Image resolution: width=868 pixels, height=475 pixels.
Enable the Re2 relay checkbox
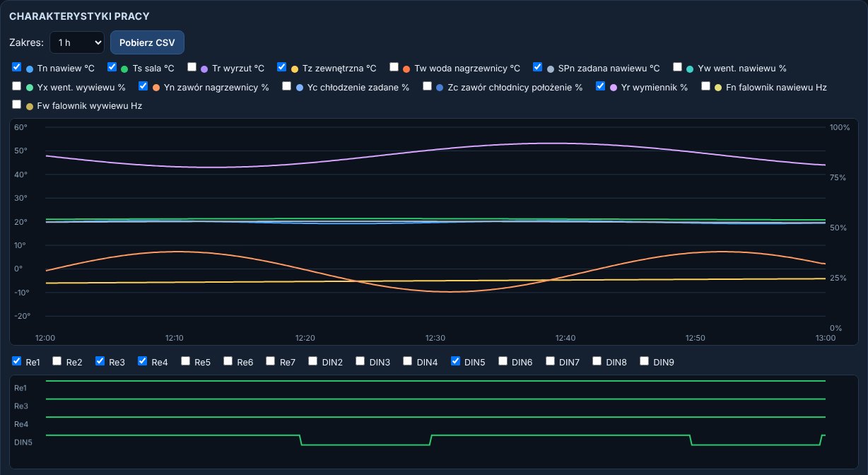(57, 361)
